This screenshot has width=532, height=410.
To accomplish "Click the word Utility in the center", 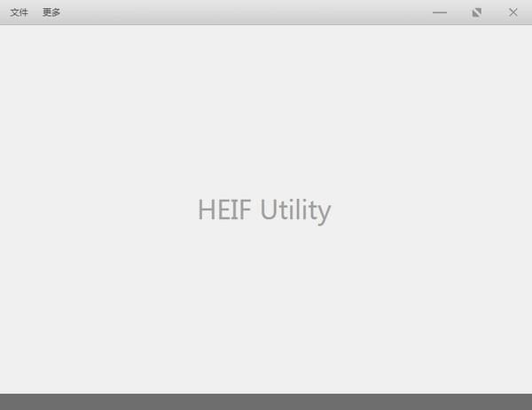I will (x=295, y=210).
